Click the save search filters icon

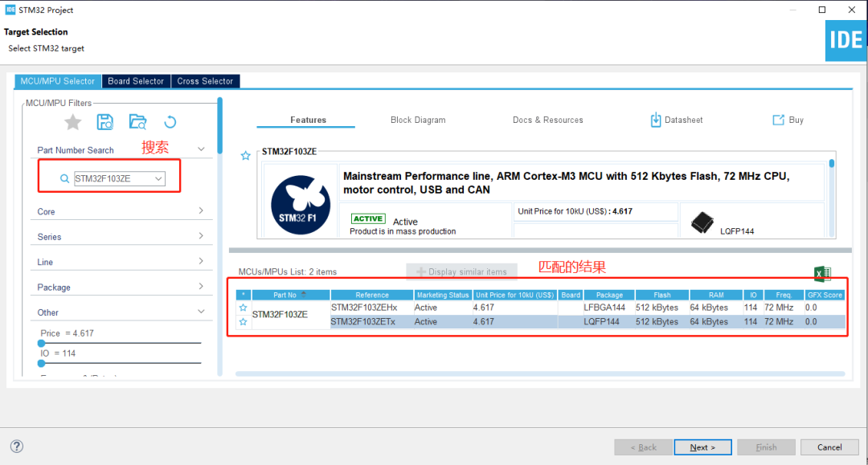tap(105, 121)
